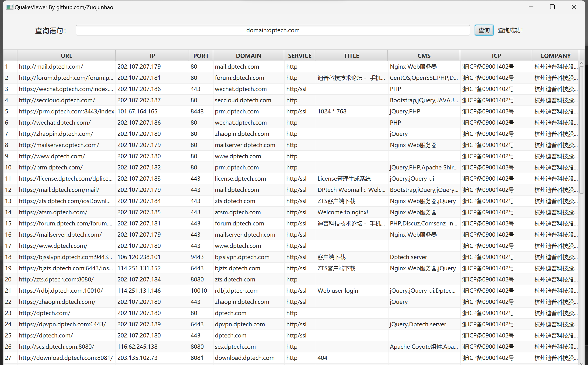This screenshot has width=588, height=365.
Task: Select the https://license.dptech.com row URL cell
Action: tap(66, 179)
